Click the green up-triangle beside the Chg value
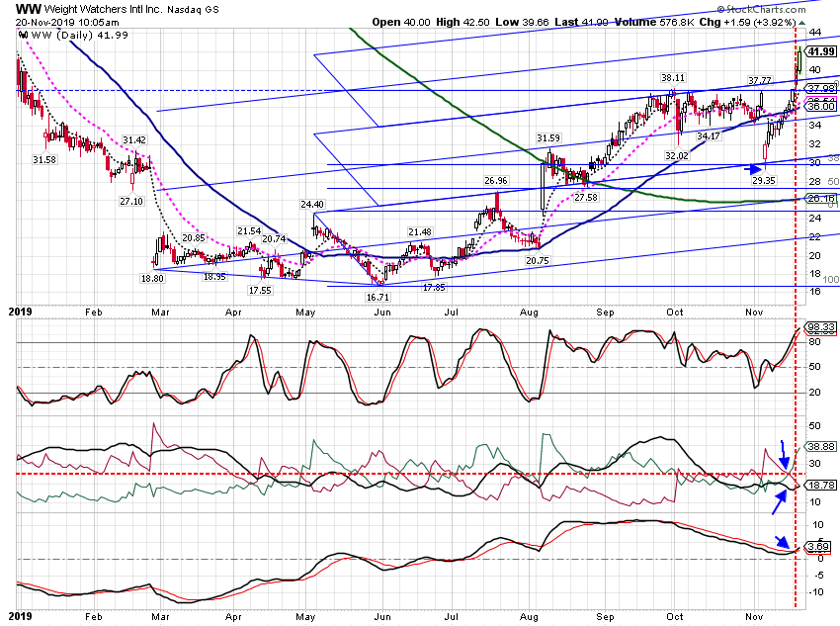 [x=801, y=23]
